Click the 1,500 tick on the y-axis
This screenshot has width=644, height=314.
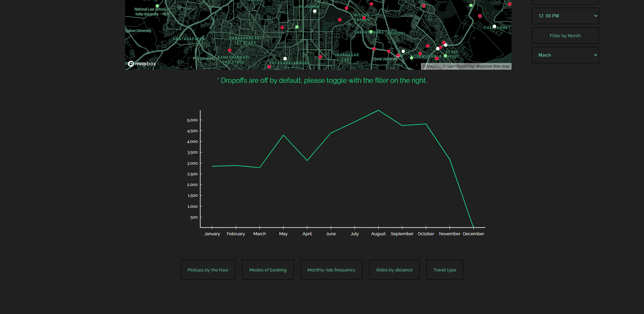pyautogui.click(x=193, y=196)
